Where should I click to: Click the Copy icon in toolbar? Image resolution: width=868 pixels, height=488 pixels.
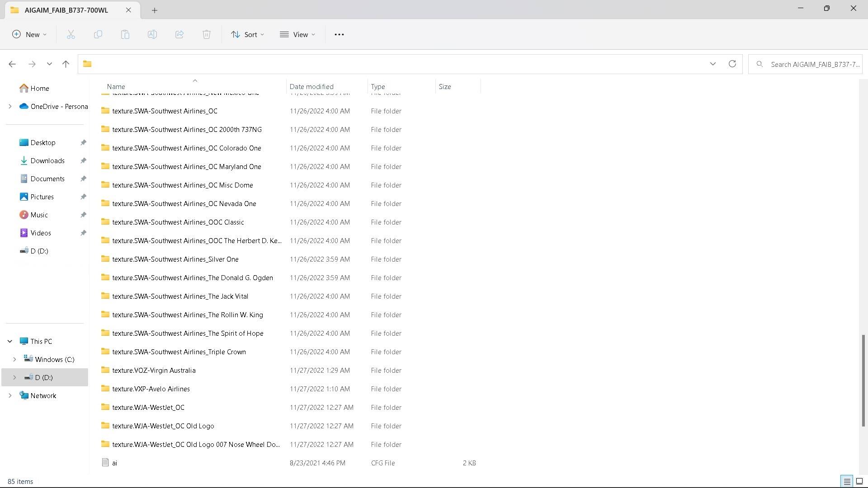98,34
